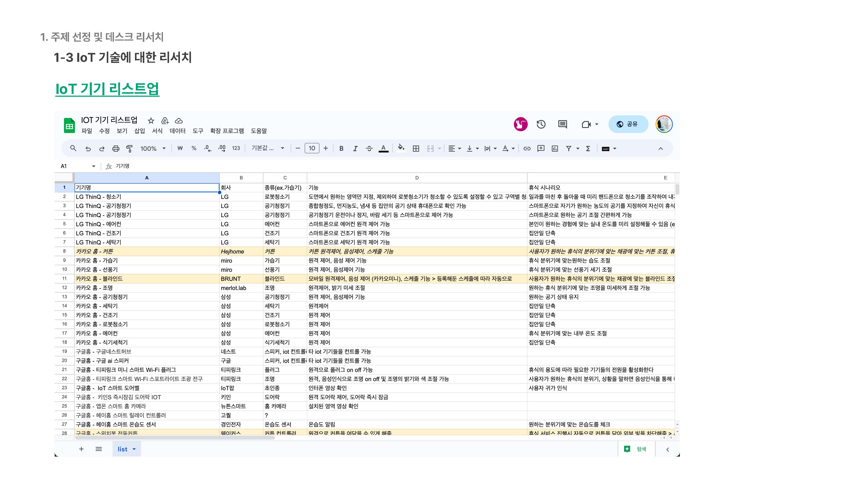Open the 데이터 menu

[177, 131]
